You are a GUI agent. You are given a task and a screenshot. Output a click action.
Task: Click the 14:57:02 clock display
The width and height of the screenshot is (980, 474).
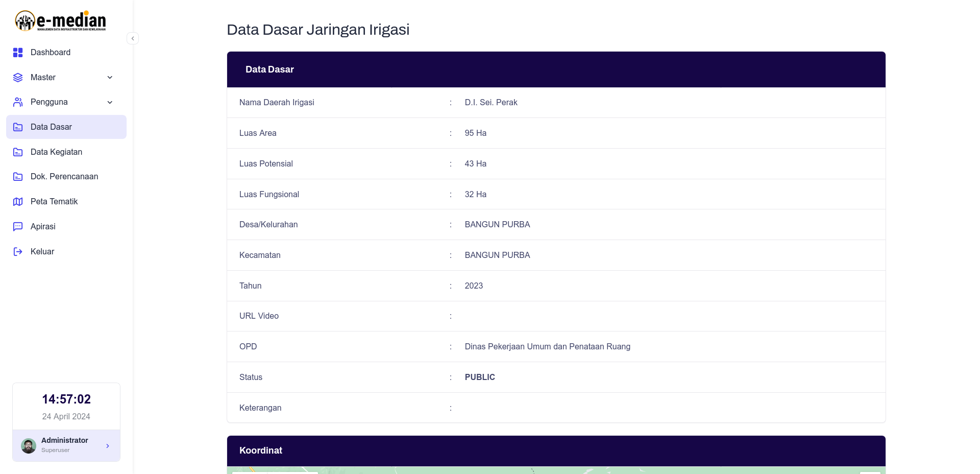coord(66,399)
